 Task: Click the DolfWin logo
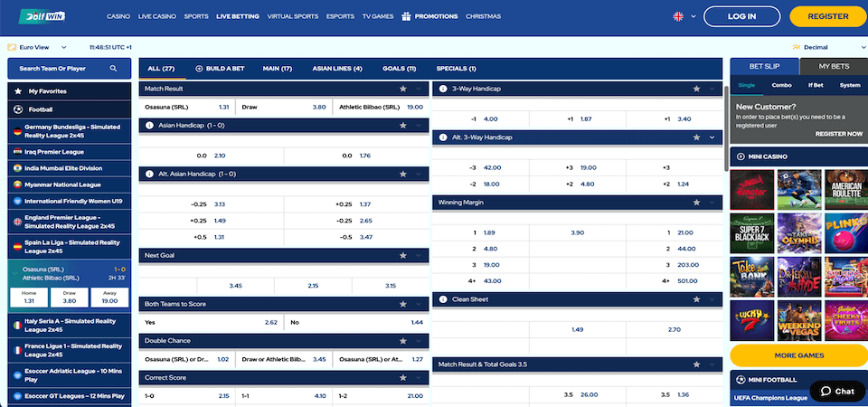tap(42, 16)
